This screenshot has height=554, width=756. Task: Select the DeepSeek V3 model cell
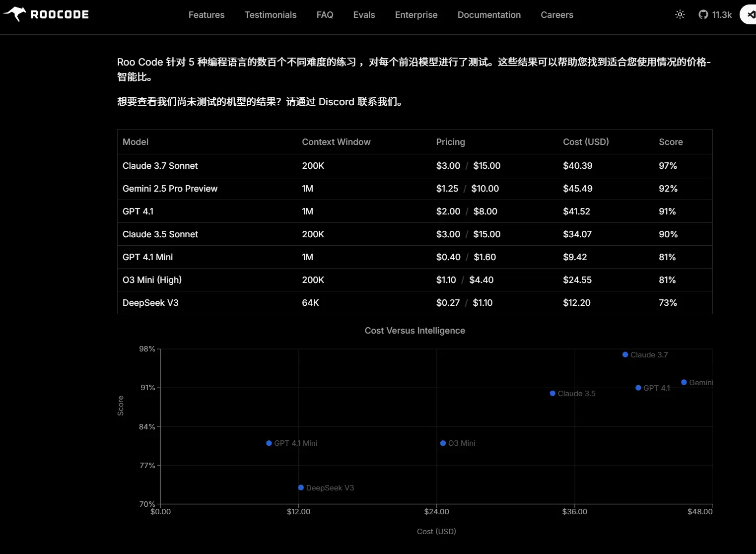coord(150,303)
